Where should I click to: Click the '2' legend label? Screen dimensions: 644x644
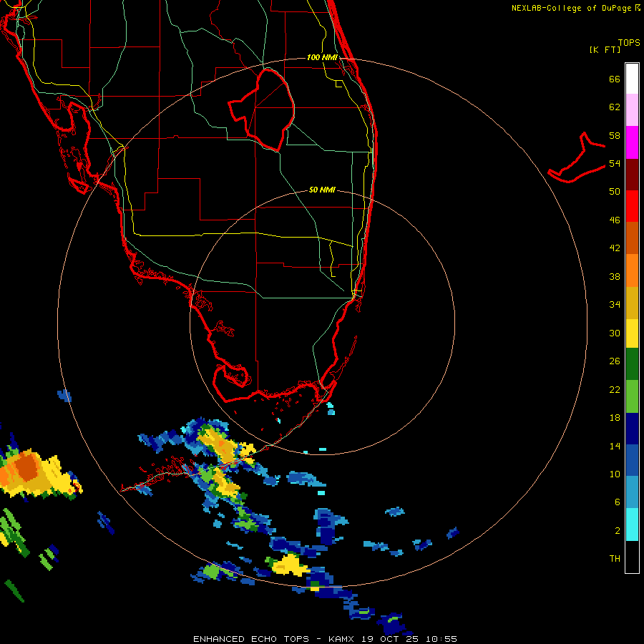(x=618, y=530)
